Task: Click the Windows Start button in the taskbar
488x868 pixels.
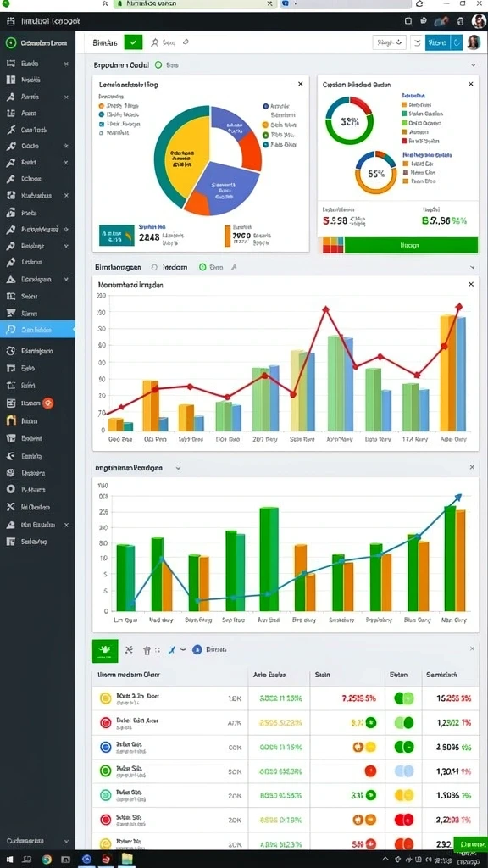Action: [10, 860]
